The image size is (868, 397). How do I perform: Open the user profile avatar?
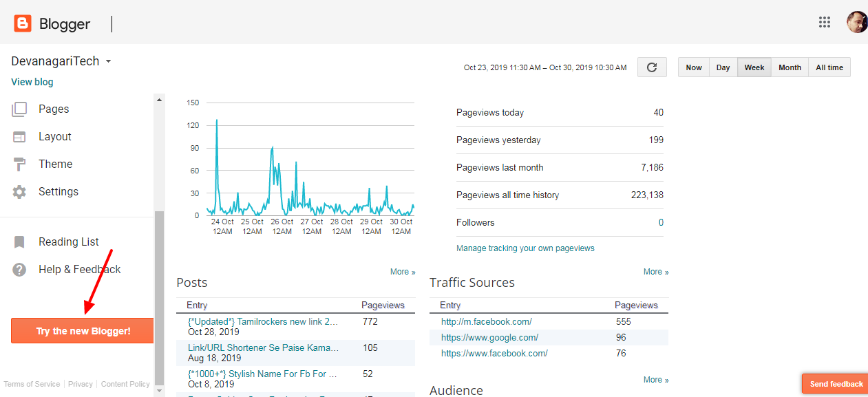pos(857,22)
